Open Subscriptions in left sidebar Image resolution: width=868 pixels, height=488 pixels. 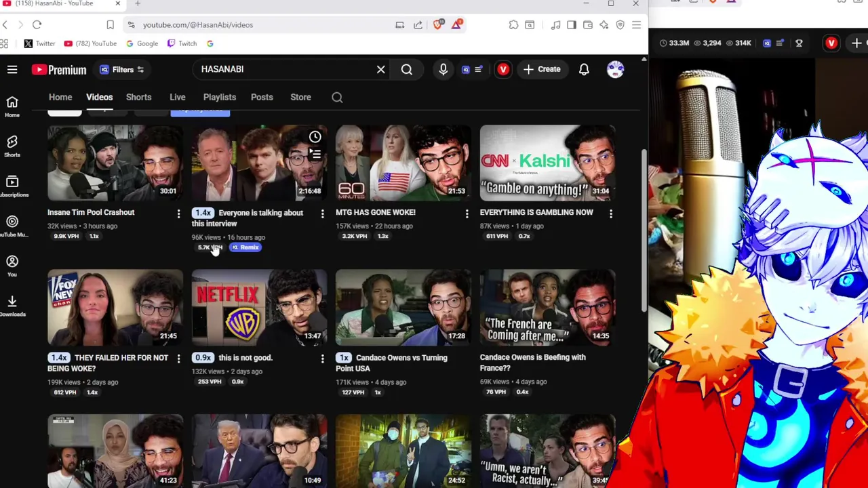12,186
